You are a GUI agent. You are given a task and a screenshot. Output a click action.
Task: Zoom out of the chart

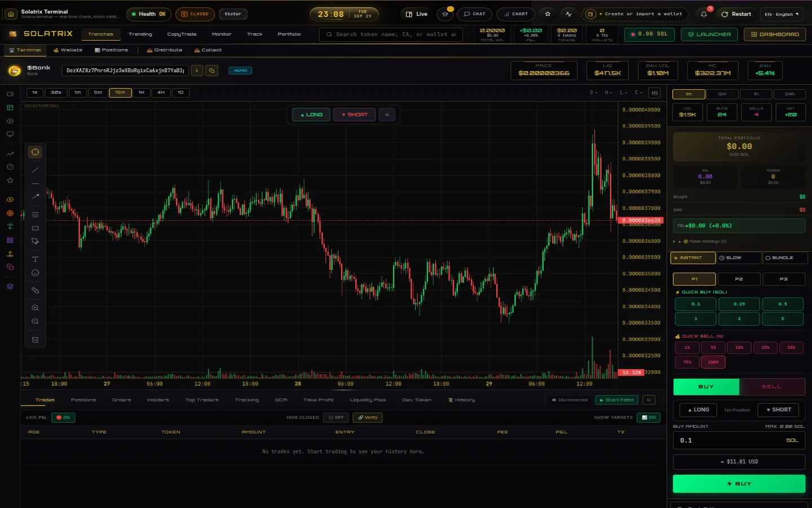coord(35,321)
